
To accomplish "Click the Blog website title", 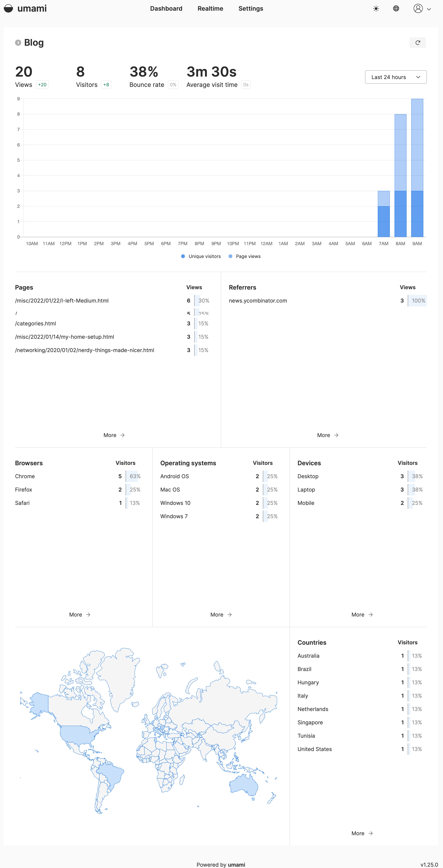I will [34, 42].
